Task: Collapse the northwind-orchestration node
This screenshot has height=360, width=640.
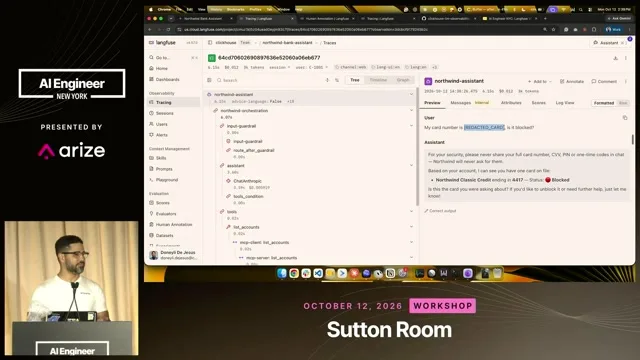Action: [x=411, y=110]
